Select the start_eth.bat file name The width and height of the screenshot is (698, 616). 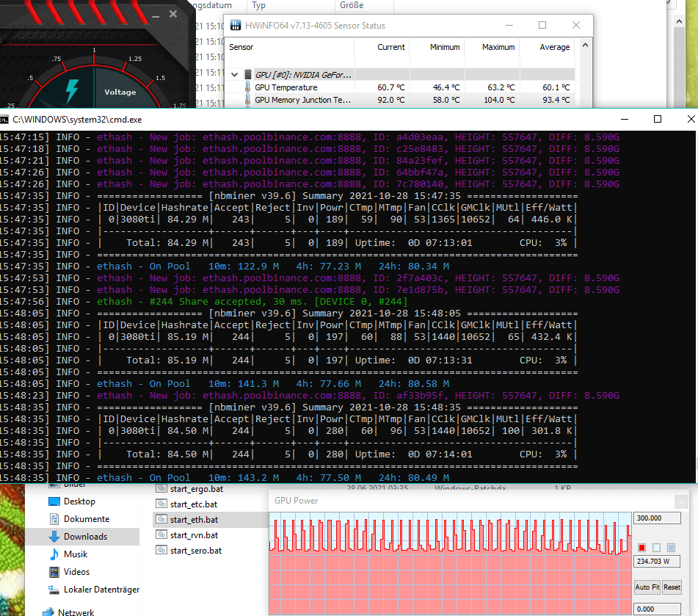coord(194,520)
